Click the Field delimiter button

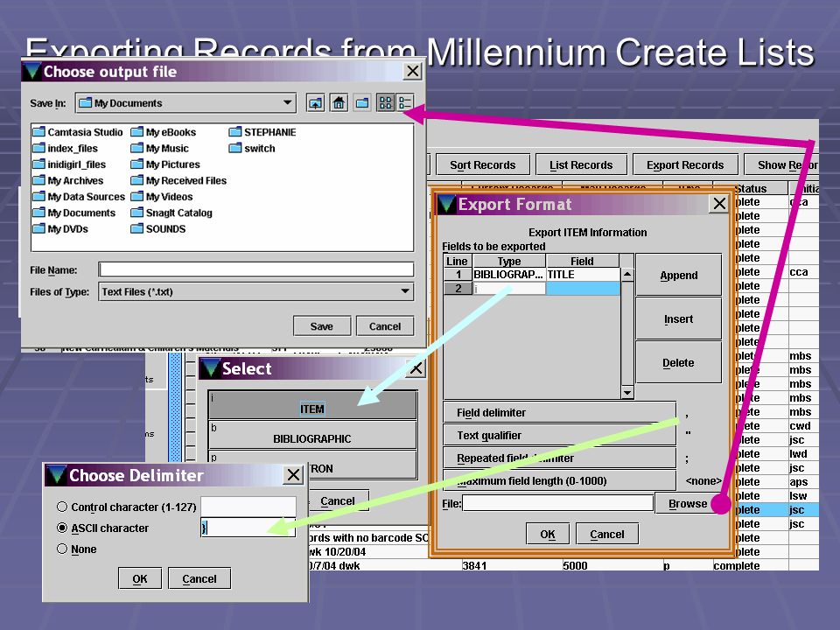click(x=559, y=412)
